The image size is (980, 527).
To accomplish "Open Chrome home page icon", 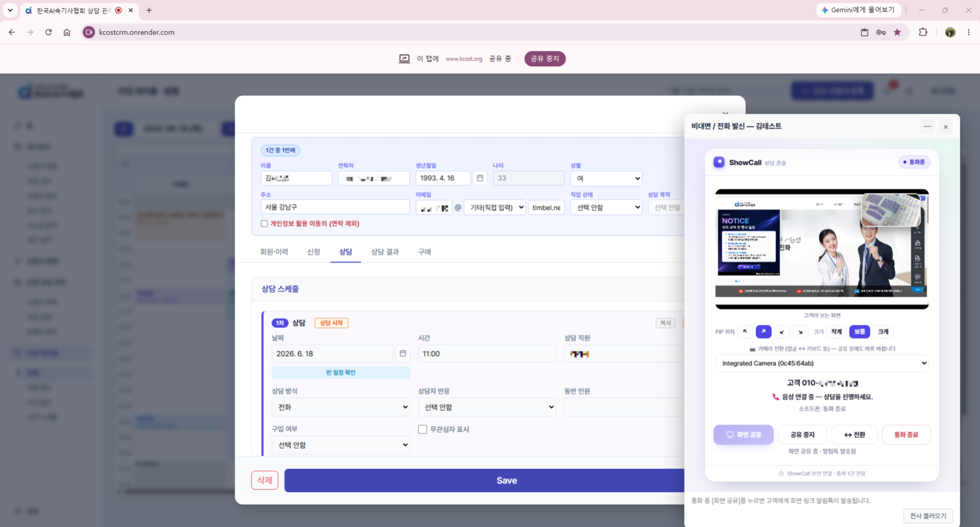I will tap(67, 32).
